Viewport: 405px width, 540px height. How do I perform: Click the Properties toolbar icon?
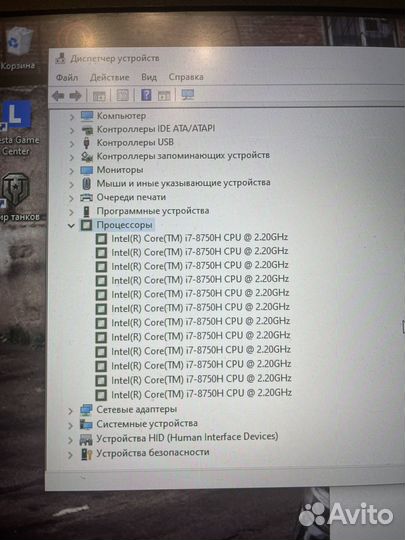[x=123, y=95]
